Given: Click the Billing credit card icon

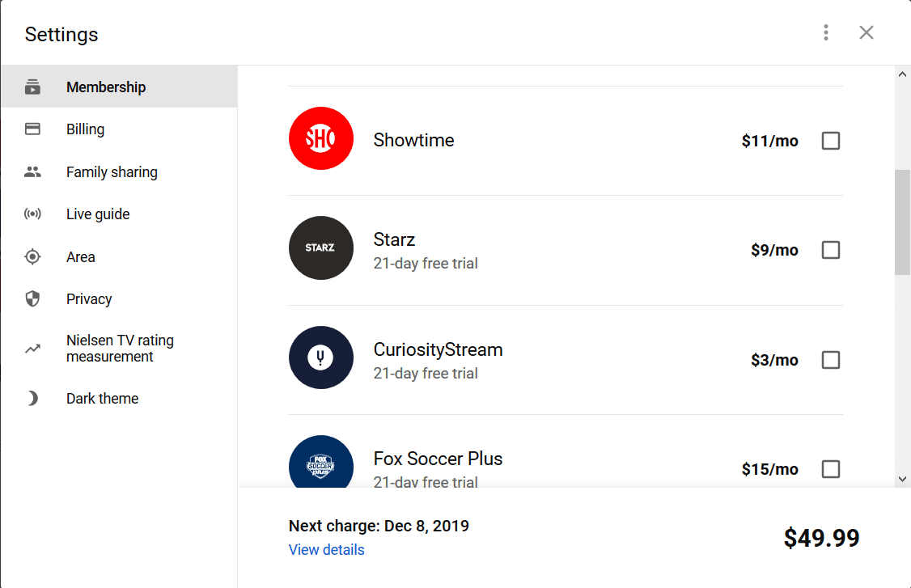Looking at the screenshot, I should tap(32, 129).
